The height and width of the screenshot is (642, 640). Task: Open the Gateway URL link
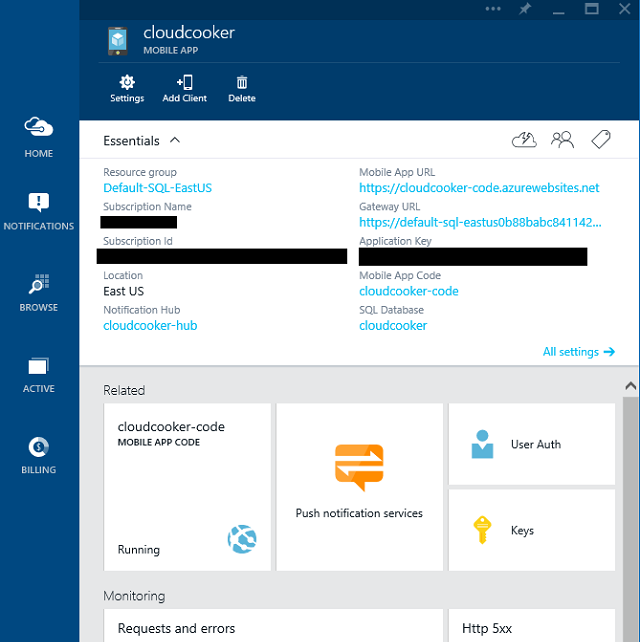(480, 222)
